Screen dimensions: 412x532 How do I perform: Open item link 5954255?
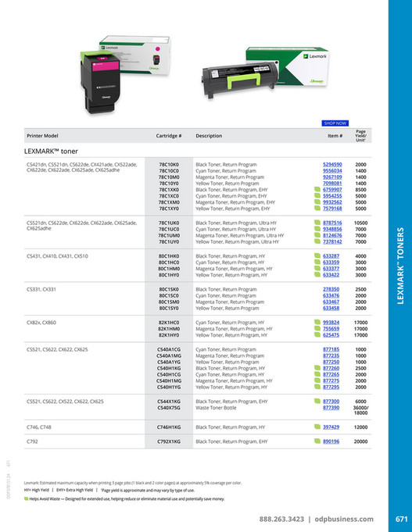tap(332, 196)
